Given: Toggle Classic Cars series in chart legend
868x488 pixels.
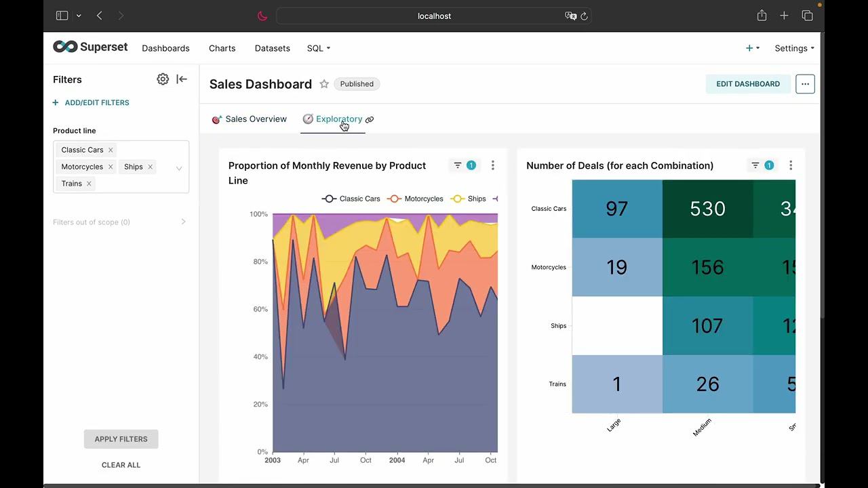Looking at the screenshot, I should tap(351, 199).
